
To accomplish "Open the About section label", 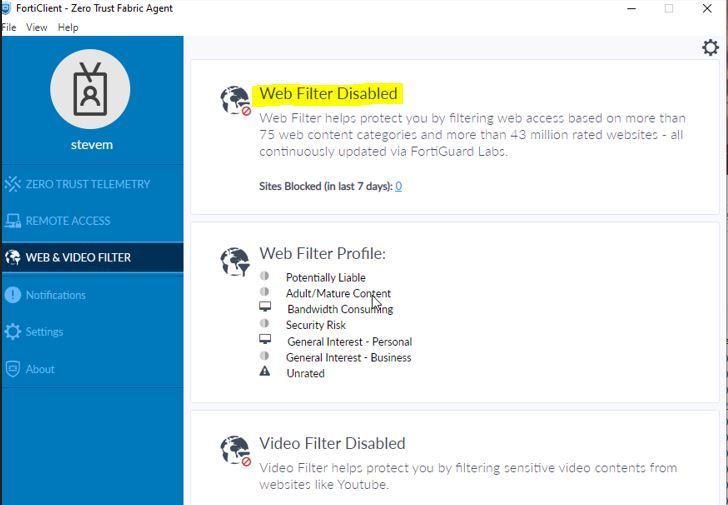I will click(40, 369).
